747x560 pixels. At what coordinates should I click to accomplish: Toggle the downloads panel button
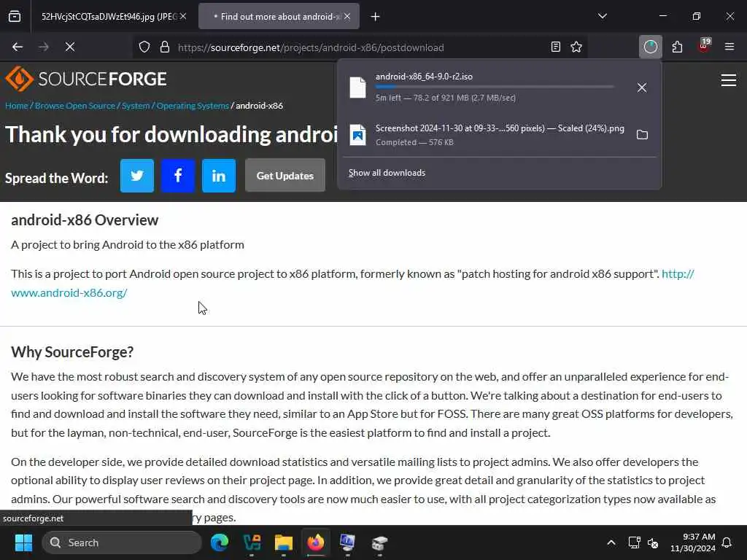(650, 47)
